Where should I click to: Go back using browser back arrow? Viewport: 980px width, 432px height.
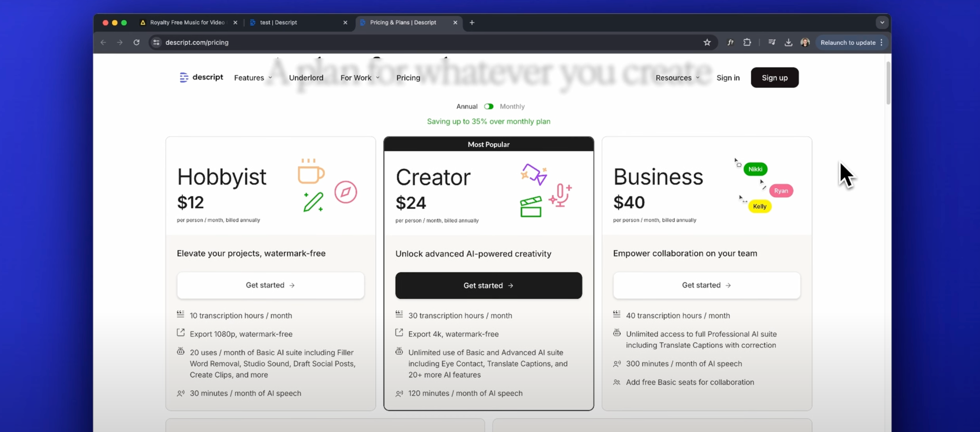tap(103, 42)
